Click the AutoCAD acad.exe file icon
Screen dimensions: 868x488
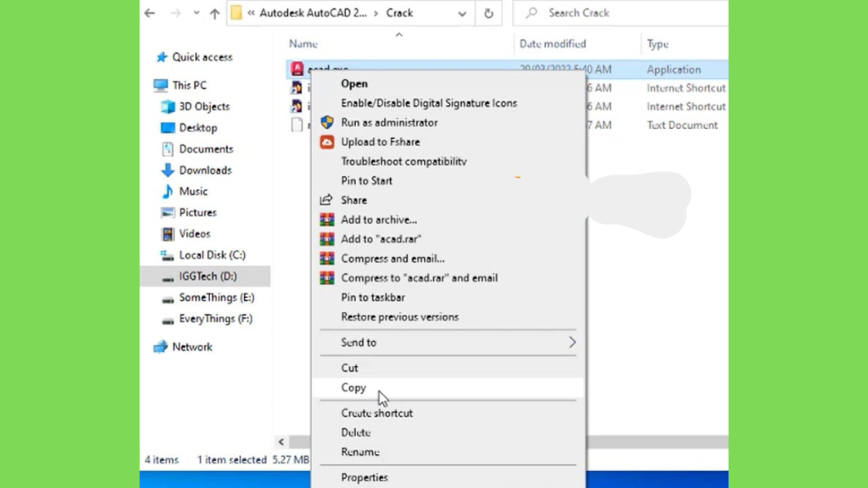tap(298, 69)
